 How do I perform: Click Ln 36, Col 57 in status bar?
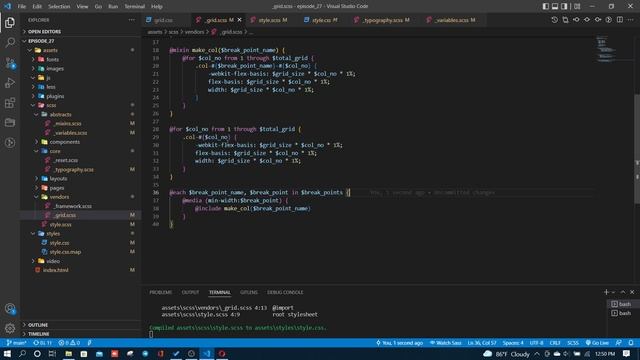[x=482, y=343]
